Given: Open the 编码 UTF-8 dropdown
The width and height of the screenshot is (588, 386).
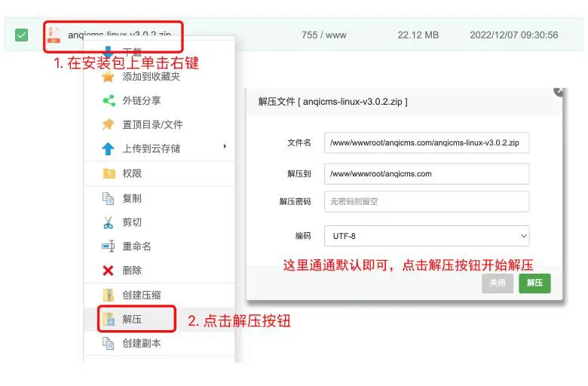Looking at the screenshot, I should 427,236.
